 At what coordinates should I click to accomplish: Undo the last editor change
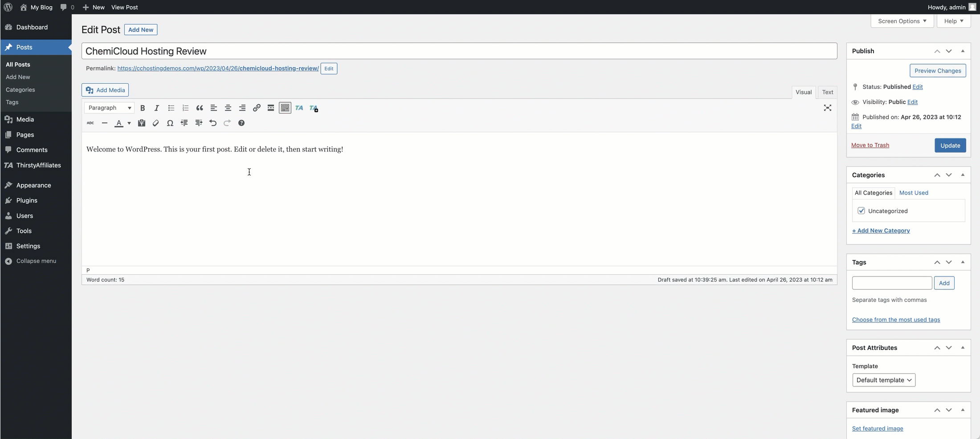pos(212,123)
